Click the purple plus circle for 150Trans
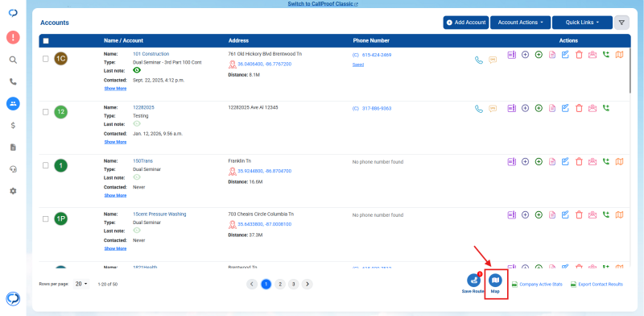Viewport: 644px width, 316px height. tap(526, 162)
